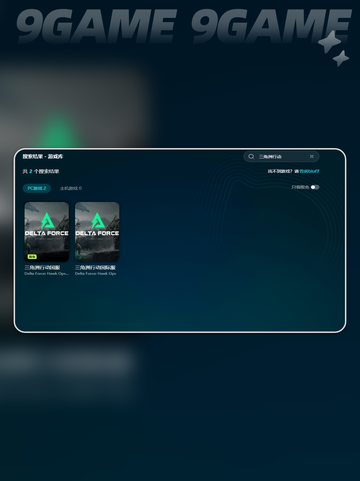
Task: Switch to the 主机游戏 0 tab
Action: click(71, 188)
